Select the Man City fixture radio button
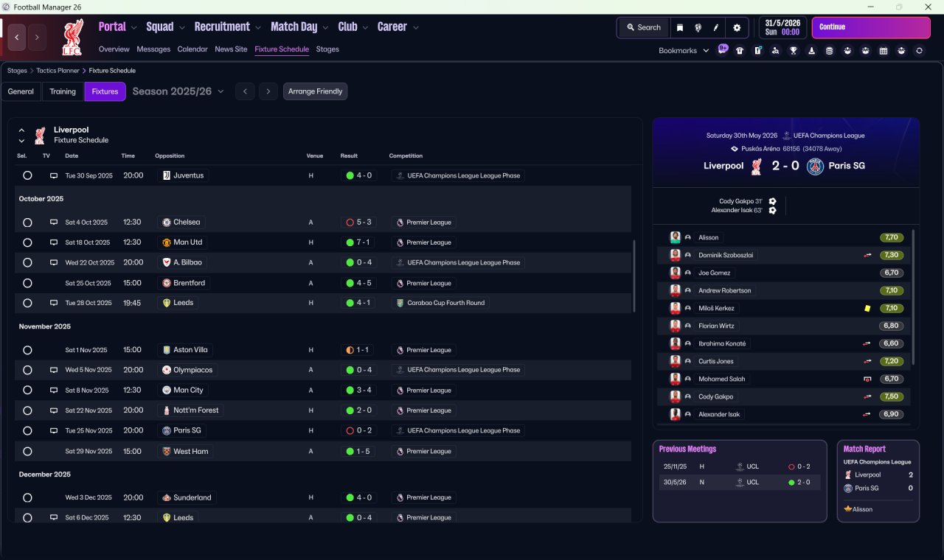The height and width of the screenshot is (560, 944). (x=27, y=391)
